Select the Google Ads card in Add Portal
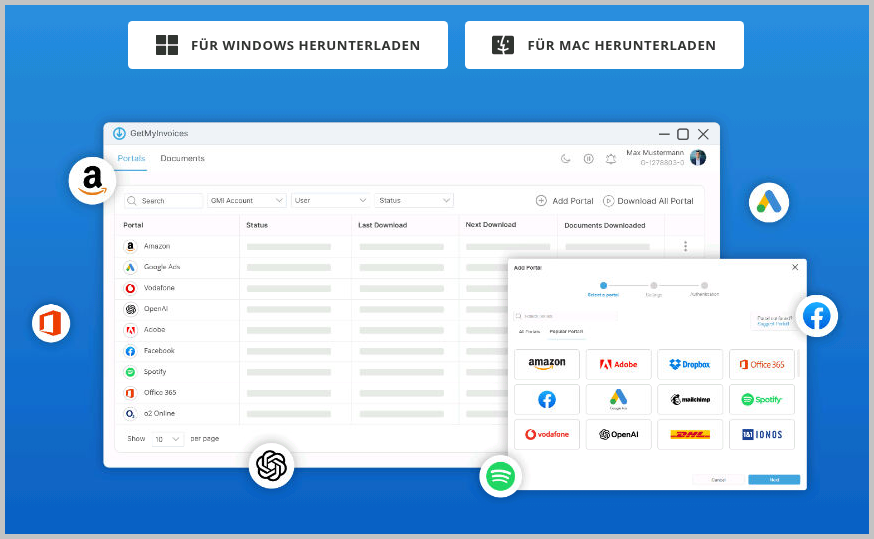 (618, 400)
